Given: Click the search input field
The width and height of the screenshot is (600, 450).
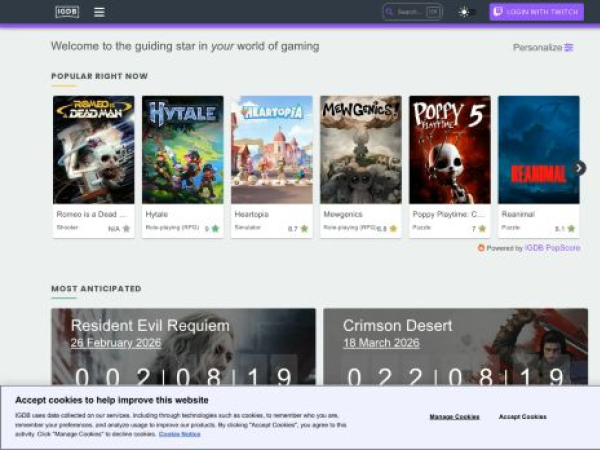Looking at the screenshot, I should pyautogui.click(x=408, y=12).
